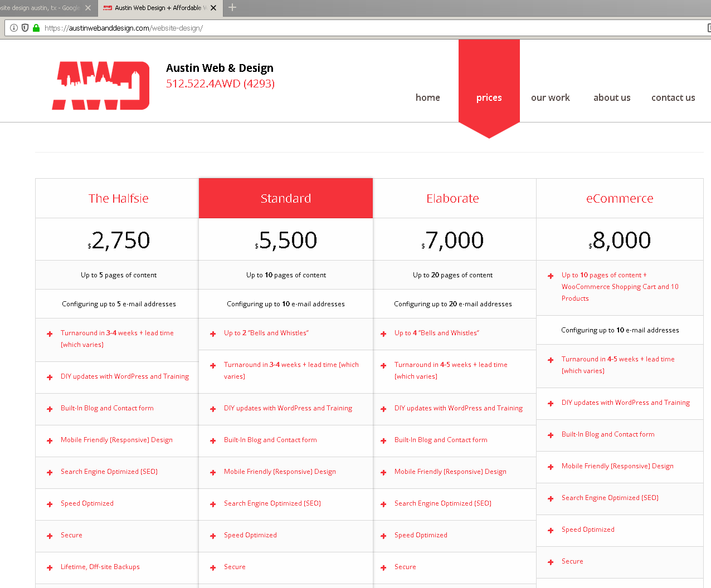The height and width of the screenshot is (588, 711).
Task: Expand Standard DIY updates plus icon
Action: click(213, 409)
